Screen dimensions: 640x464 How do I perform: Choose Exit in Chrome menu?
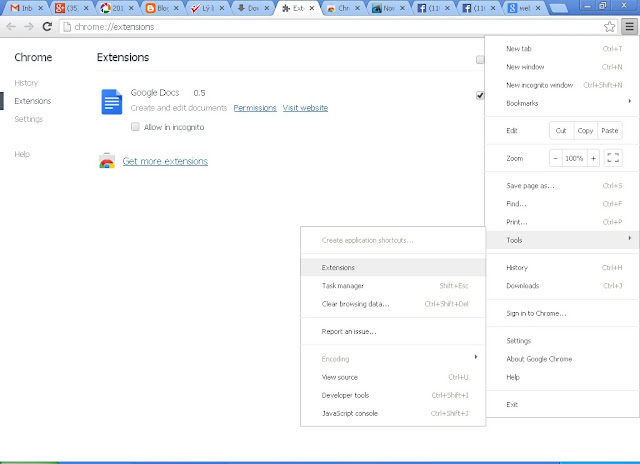562,404
